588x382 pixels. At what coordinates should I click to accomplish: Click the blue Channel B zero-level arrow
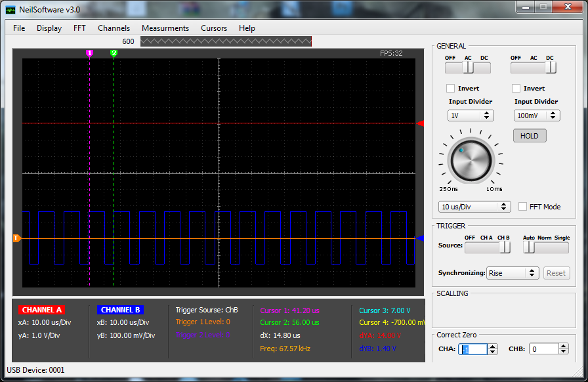pyautogui.click(x=420, y=238)
